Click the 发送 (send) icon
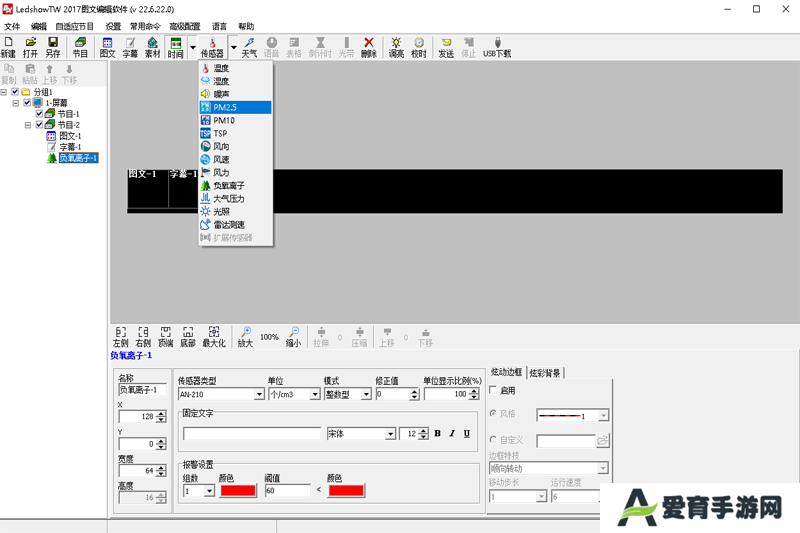 pos(446,47)
